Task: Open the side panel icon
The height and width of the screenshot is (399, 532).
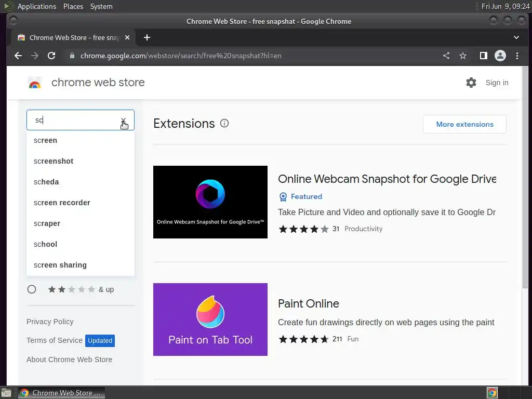Action: (x=484, y=56)
